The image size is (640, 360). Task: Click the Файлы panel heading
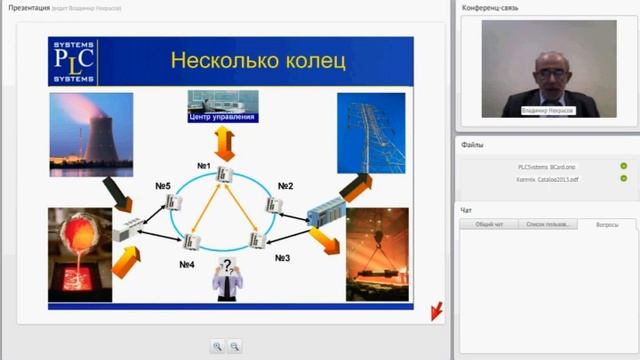472,145
